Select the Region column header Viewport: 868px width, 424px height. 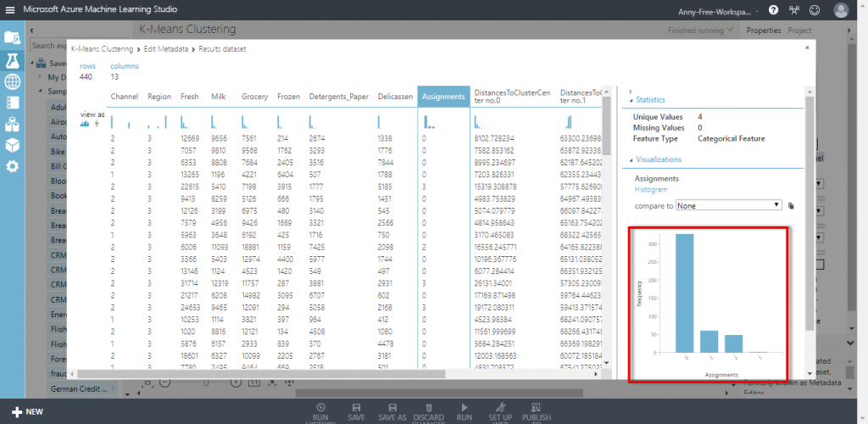(159, 97)
